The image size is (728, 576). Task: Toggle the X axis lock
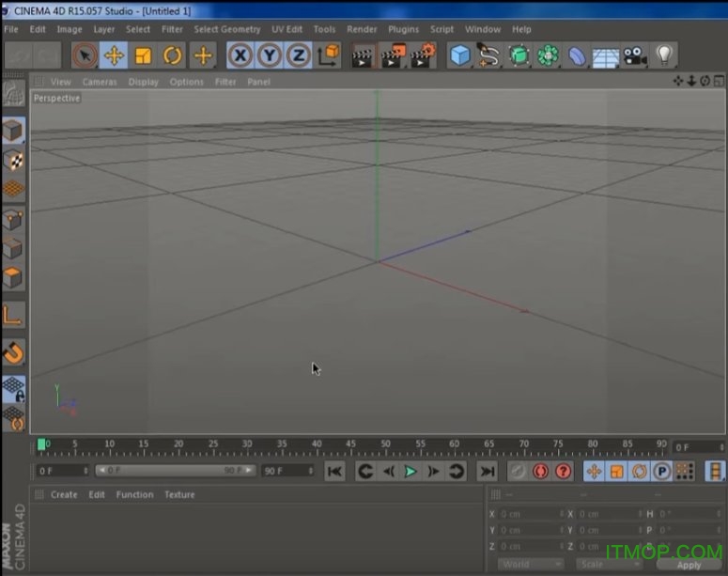(x=240, y=55)
